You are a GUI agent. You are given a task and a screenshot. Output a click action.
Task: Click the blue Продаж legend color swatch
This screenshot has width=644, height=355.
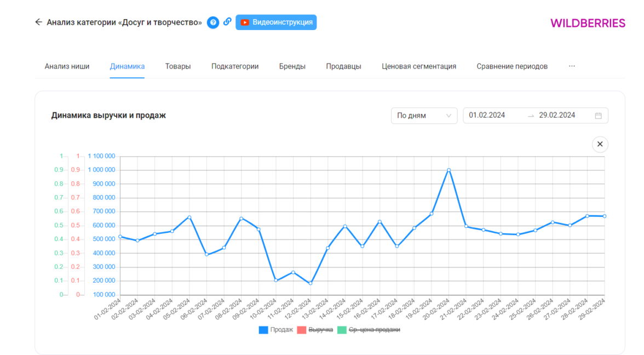(263, 330)
